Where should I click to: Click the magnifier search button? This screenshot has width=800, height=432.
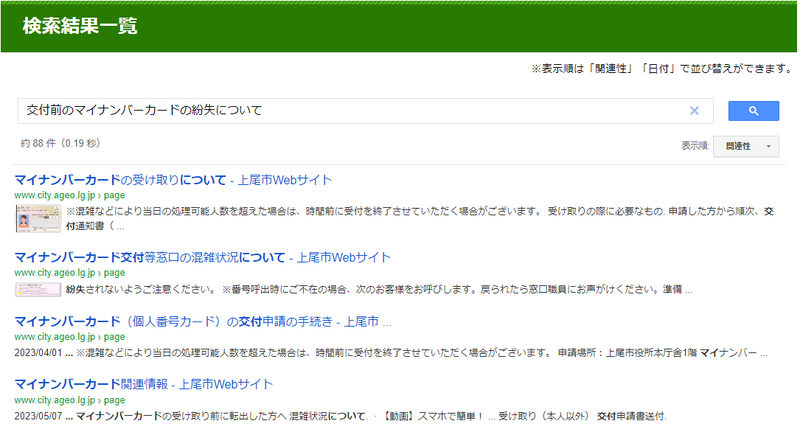click(753, 111)
